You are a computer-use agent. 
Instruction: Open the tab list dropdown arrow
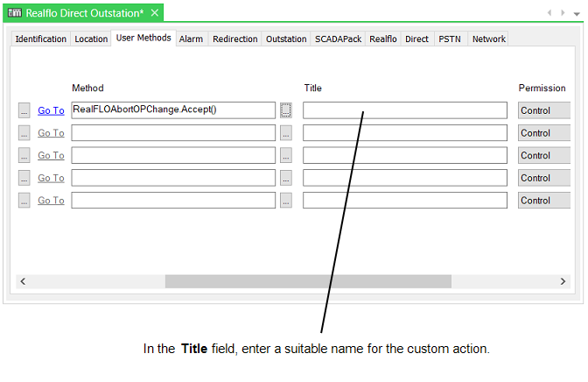(x=577, y=14)
